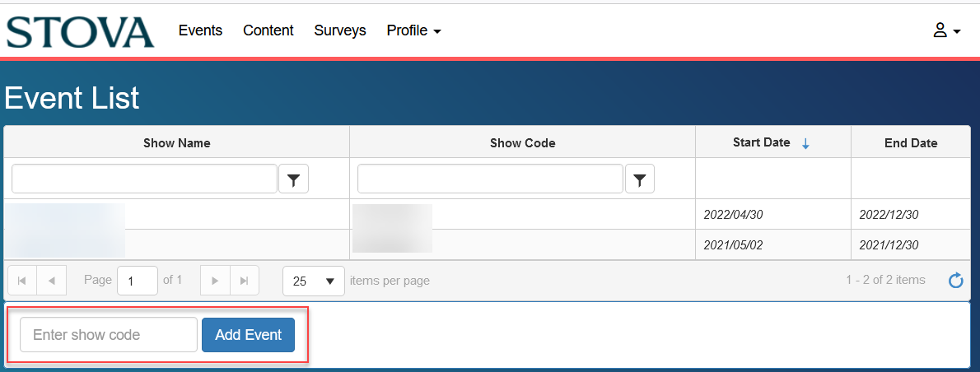Open the Events menu item
Viewport: 980px width, 372px height.
click(200, 30)
